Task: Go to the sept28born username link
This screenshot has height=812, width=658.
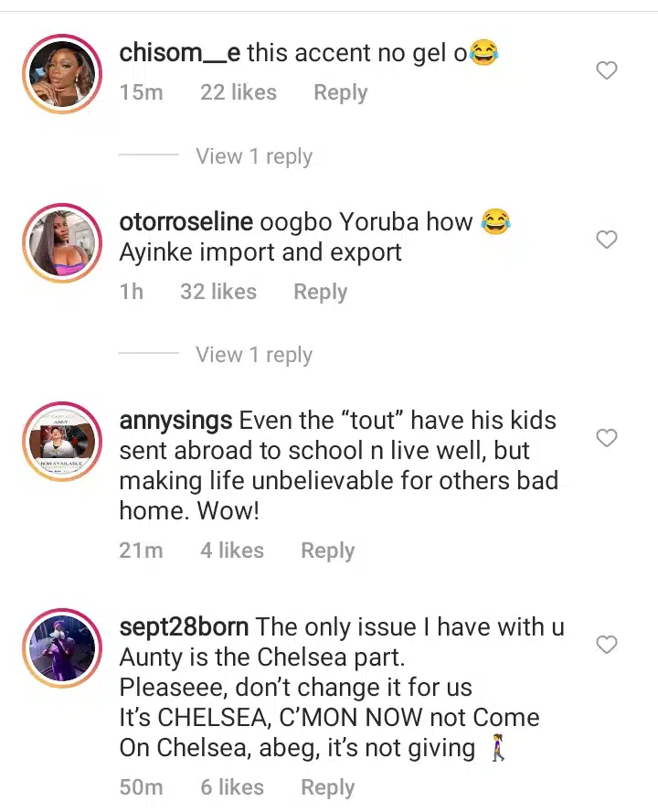Action: (184, 627)
